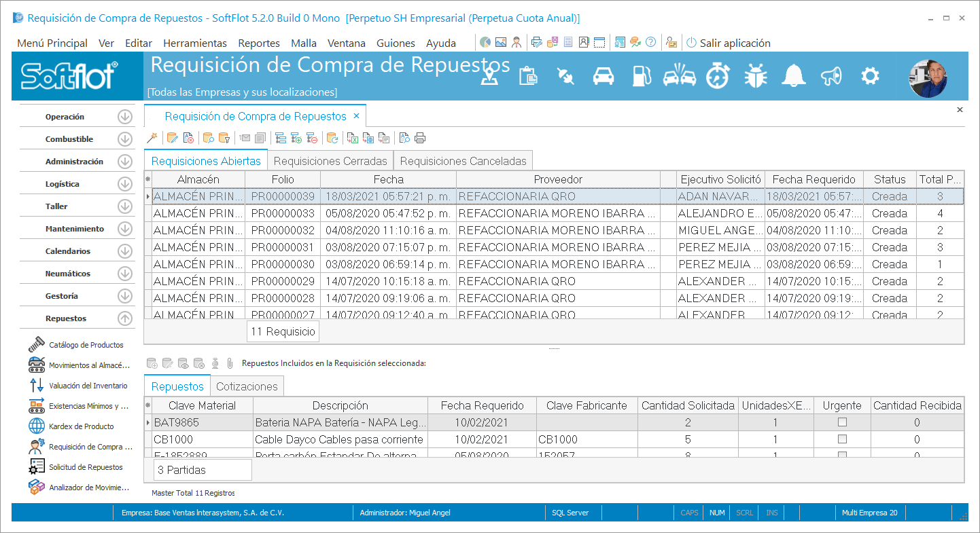Screen dimensions: 980x533
Task: Click the megaphone icon in header
Action: point(831,75)
